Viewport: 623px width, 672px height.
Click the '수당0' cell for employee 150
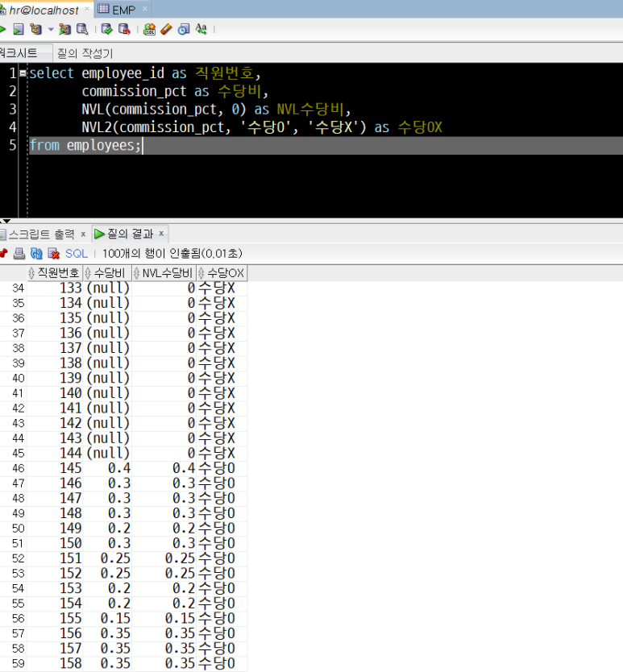point(222,543)
